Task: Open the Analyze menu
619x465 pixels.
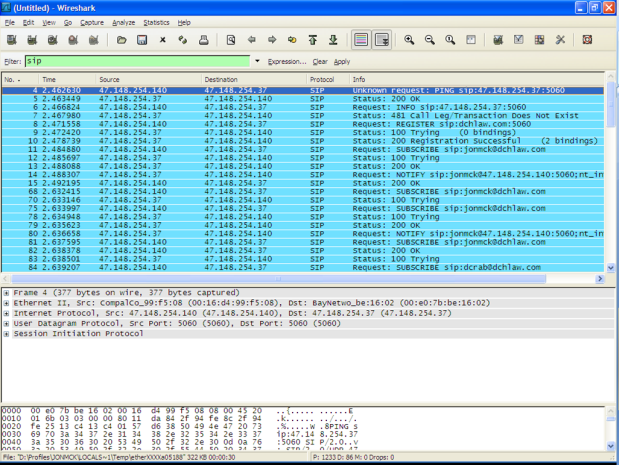Action: [x=124, y=22]
